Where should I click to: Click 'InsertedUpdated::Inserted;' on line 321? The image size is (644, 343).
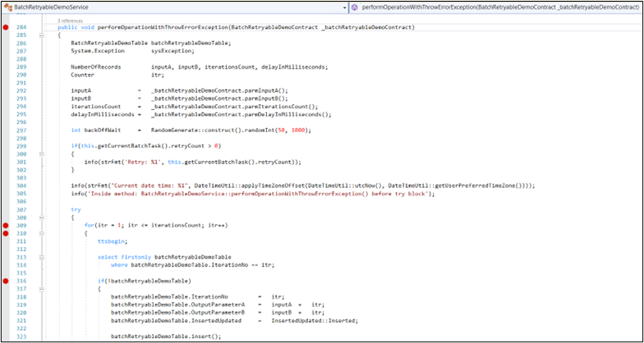tap(315, 320)
